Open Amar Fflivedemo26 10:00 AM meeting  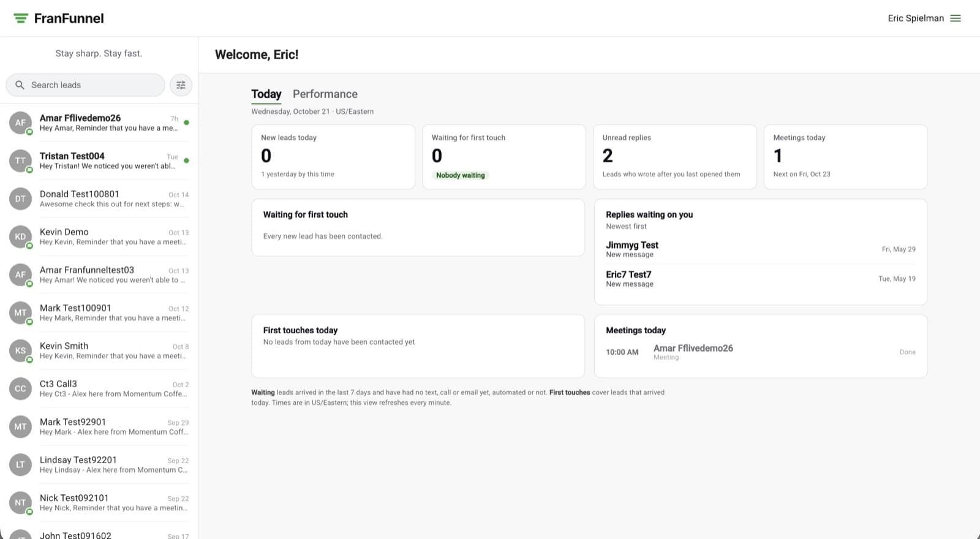[x=760, y=352]
